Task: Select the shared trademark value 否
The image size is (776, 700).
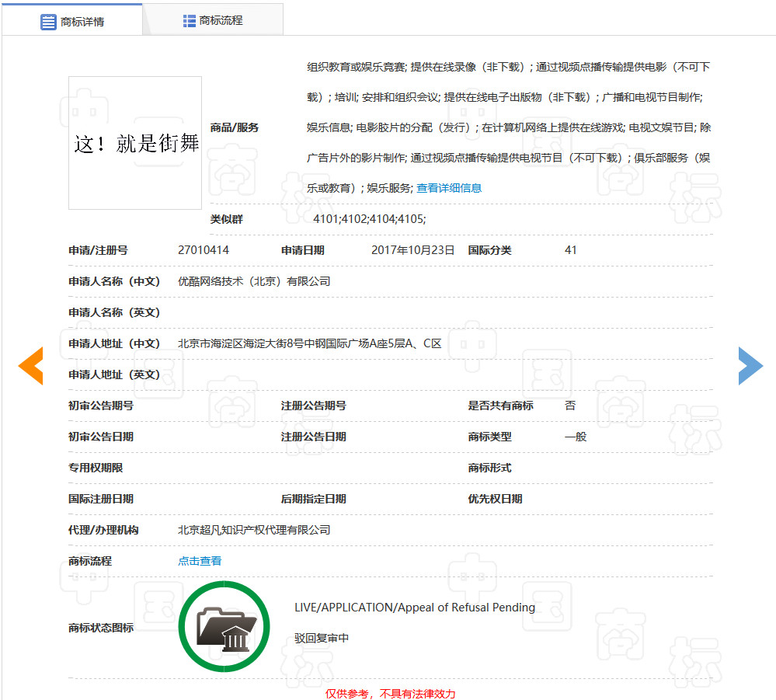Action: (x=570, y=406)
